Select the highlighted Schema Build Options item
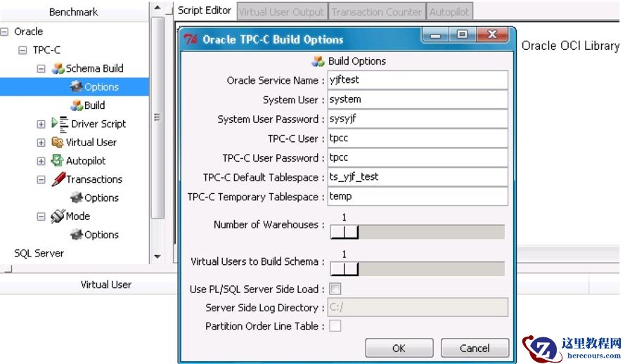This screenshot has height=364, width=625. [75, 86]
